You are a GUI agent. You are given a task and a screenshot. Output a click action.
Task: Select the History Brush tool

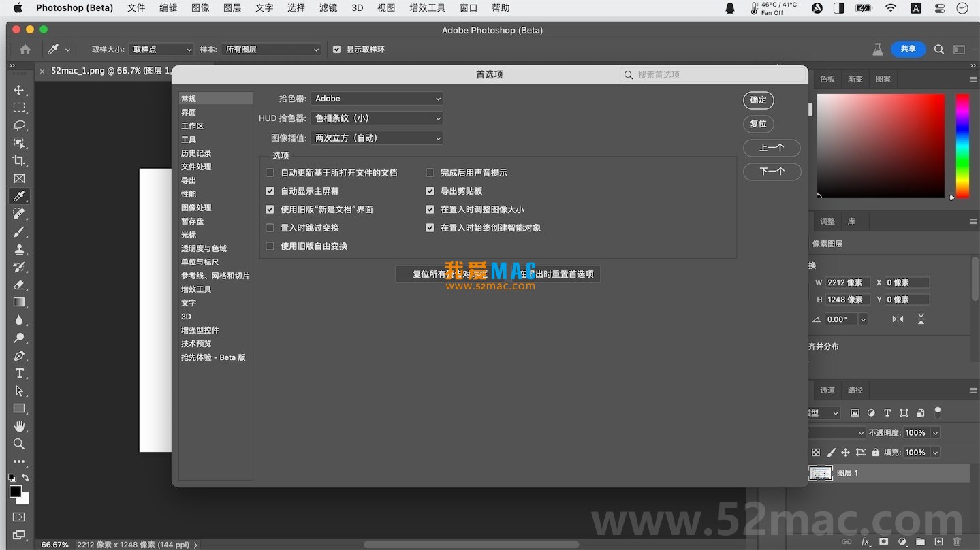click(19, 267)
